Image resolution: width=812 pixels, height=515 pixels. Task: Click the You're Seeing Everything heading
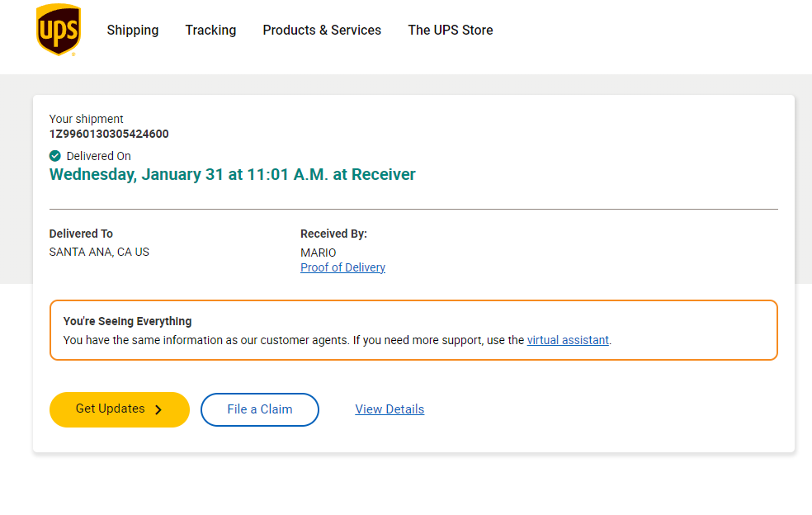(x=127, y=321)
